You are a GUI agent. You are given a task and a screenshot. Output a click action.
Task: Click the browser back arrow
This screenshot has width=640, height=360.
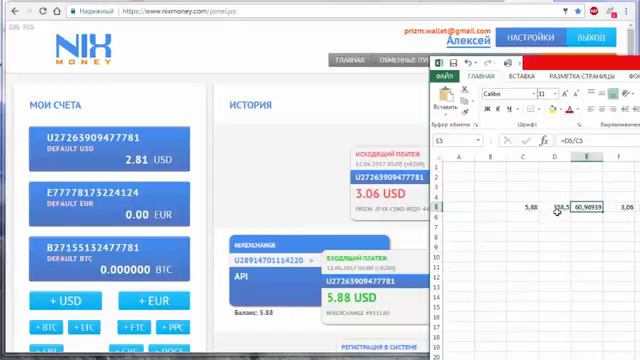coord(15,11)
